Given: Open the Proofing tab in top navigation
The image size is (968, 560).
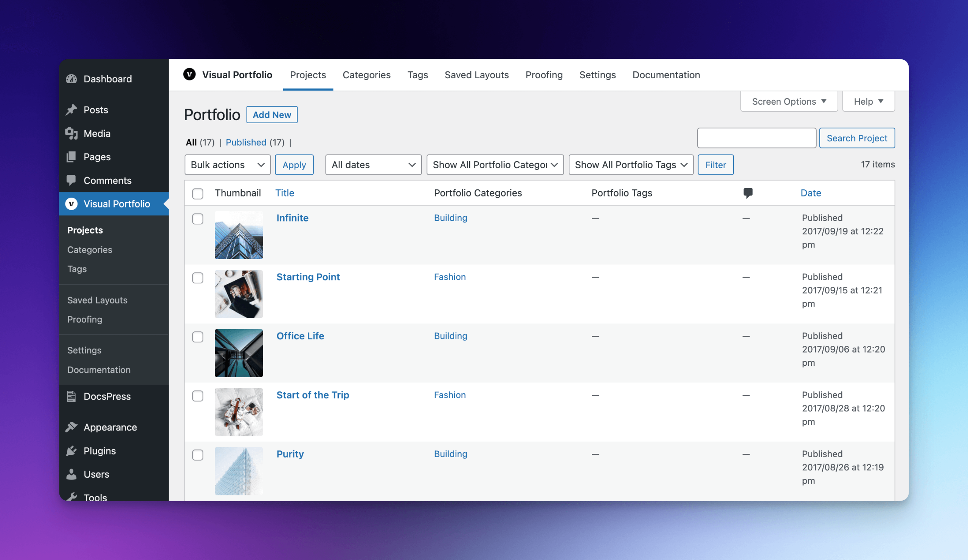Looking at the screenshot, I should [x=544, y=75].
